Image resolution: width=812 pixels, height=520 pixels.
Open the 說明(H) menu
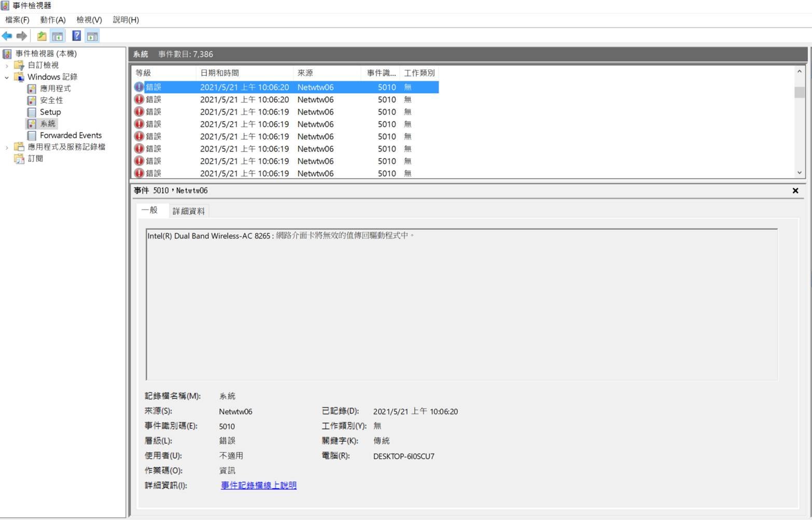[x=126, y=20]
